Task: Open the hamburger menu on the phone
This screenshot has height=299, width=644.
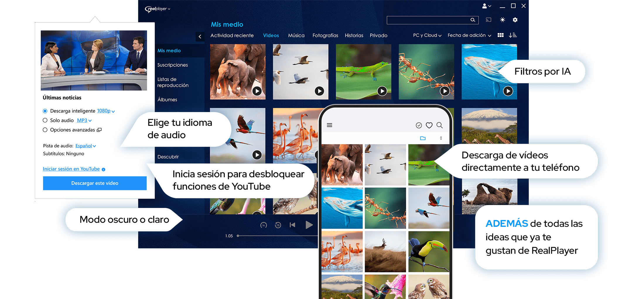Action: 330,125
